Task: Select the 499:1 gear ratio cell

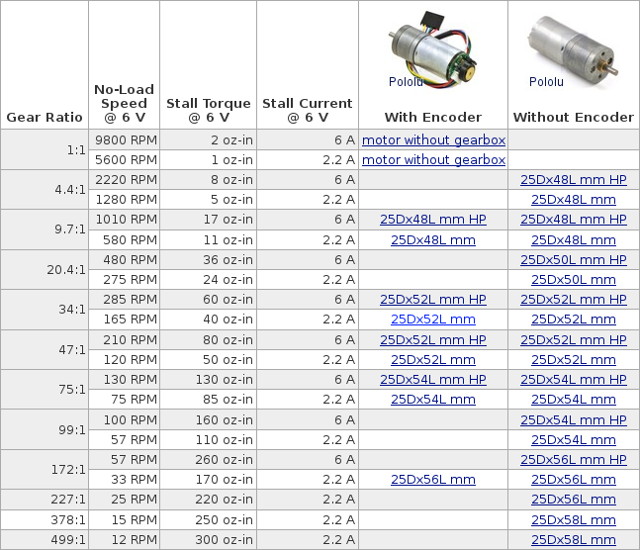Action: coord(44,539)
